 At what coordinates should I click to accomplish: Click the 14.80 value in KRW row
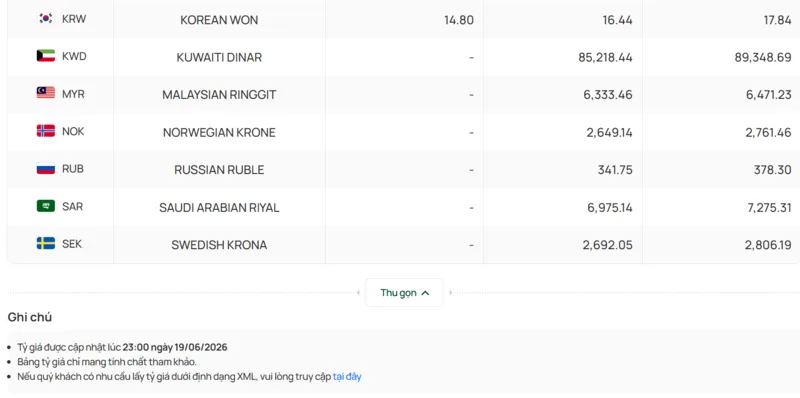coord(459,20)
